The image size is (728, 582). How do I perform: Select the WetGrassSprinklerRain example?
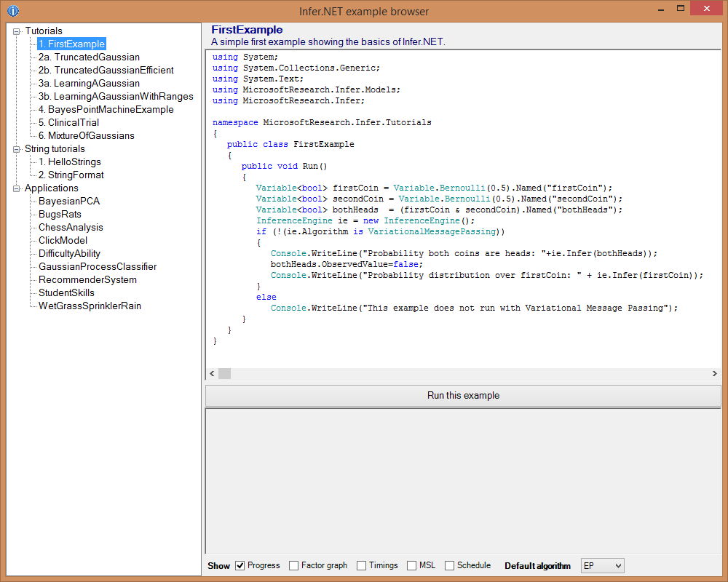tap(90, 306)
